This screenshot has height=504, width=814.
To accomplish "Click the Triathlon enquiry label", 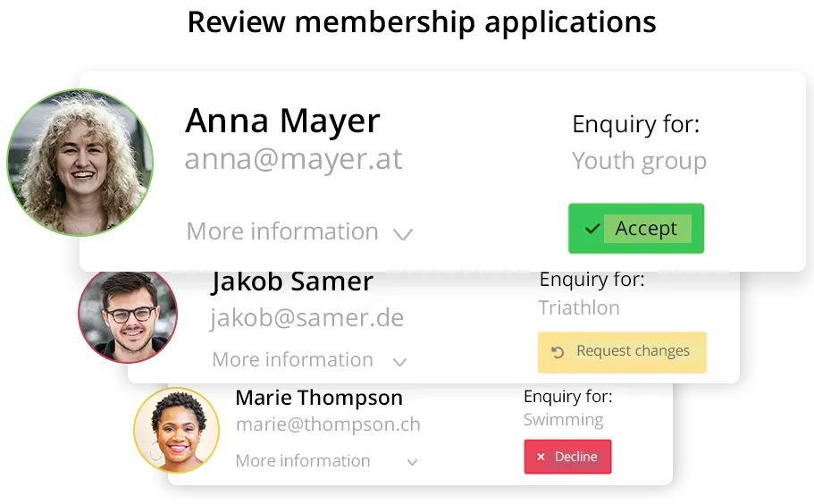I will 579,307.
